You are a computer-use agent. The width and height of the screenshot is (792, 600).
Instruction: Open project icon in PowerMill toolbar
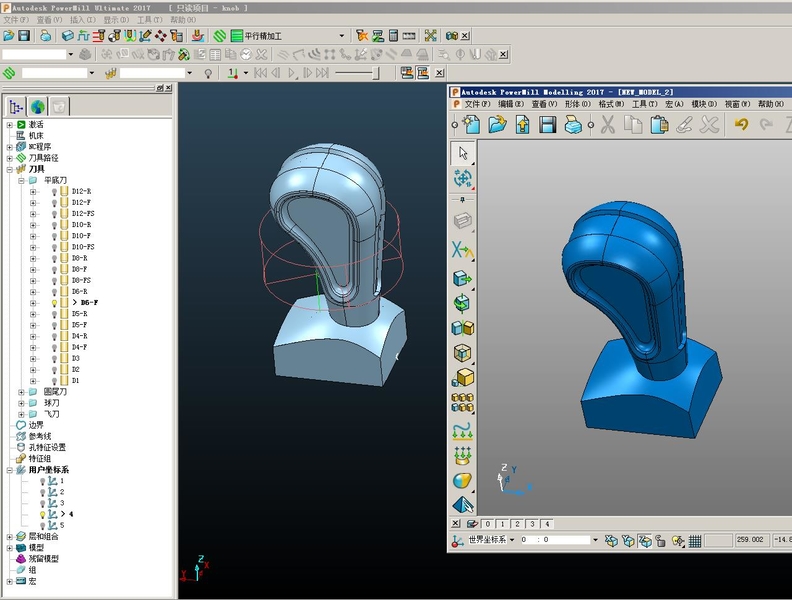point(9,36)
